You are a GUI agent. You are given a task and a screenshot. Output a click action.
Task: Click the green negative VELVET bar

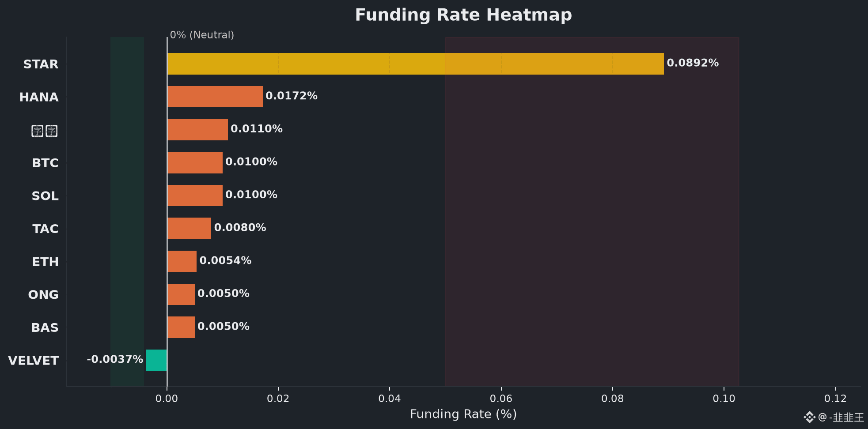click(156, 360)
